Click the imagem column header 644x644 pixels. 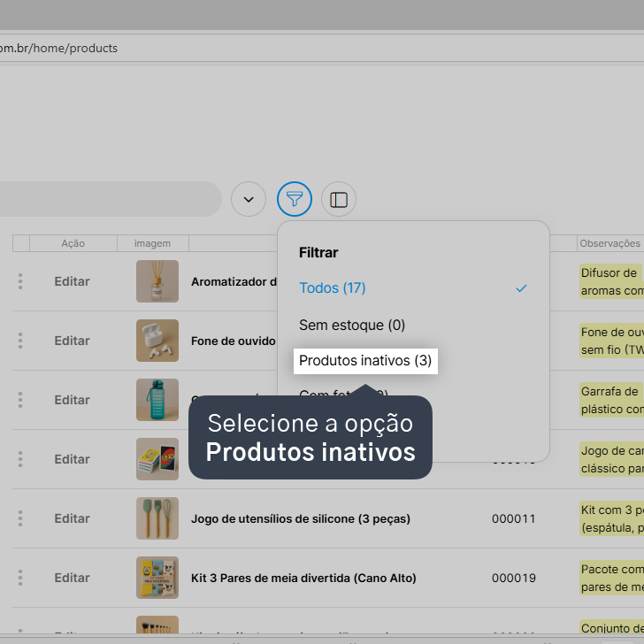click(152, 243)
